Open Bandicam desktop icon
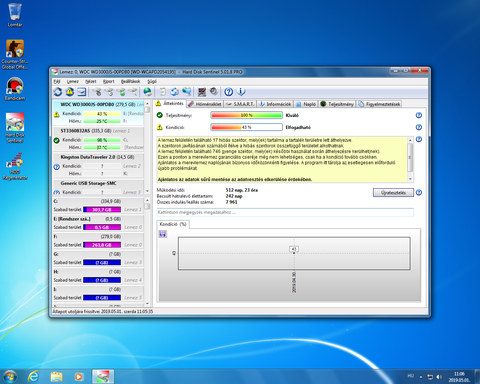This screenshot has height=384, width=480. [x=15, y=89]
